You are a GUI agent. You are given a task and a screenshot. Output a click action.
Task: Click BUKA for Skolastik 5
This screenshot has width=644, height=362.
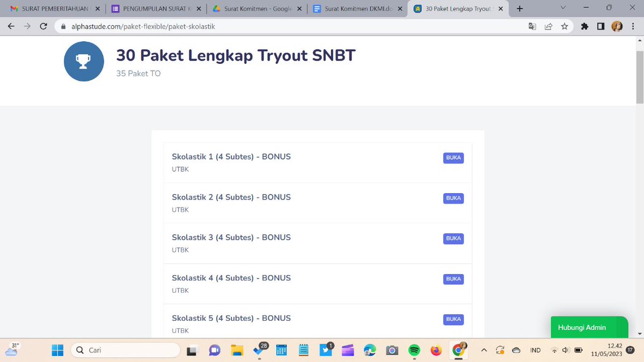tap(453, 319)
